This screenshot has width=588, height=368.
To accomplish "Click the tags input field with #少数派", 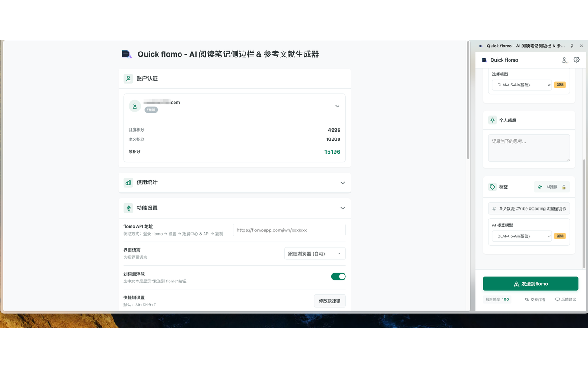I will tap(529, 208).
